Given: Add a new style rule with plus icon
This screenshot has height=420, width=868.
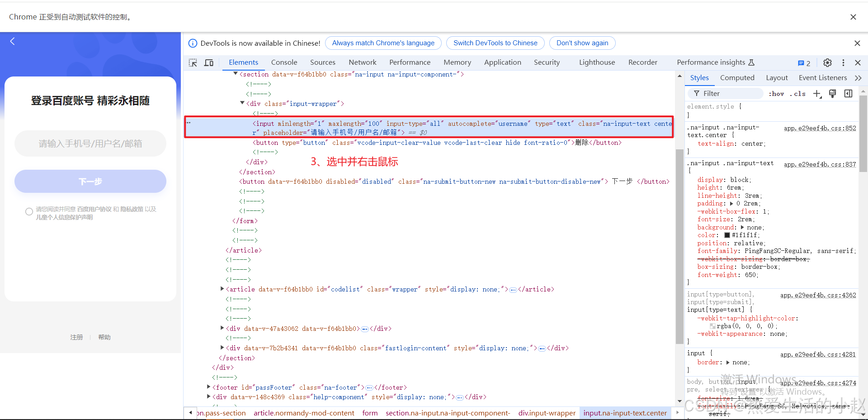Looking at the screenshot, I should [x=817, y=94].
